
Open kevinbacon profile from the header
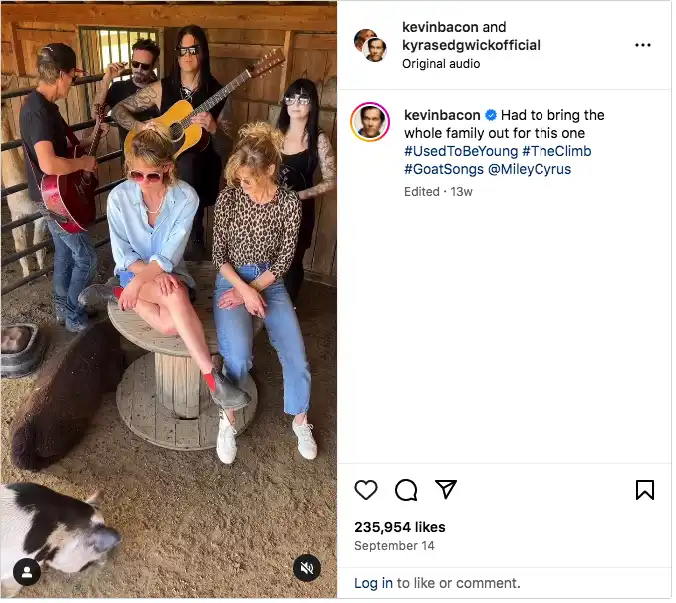click(x=440, y=27)
